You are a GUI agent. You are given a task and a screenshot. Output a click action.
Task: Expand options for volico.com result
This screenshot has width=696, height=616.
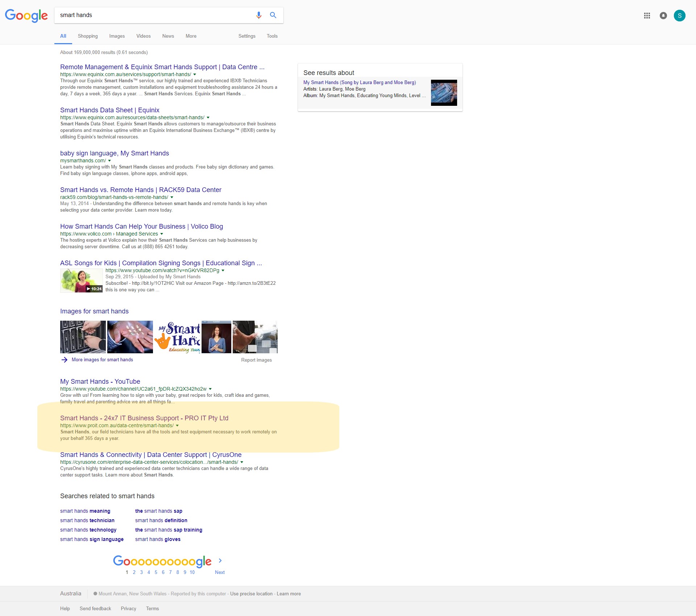162,234
